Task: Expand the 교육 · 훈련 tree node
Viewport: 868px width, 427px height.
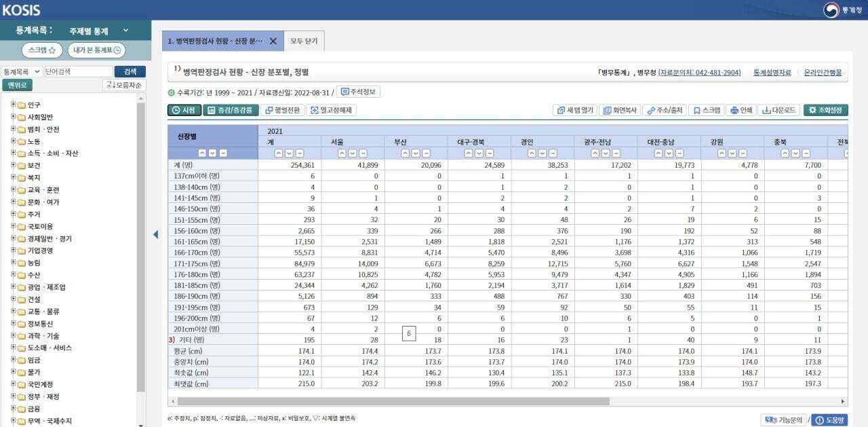Action: 13,190
